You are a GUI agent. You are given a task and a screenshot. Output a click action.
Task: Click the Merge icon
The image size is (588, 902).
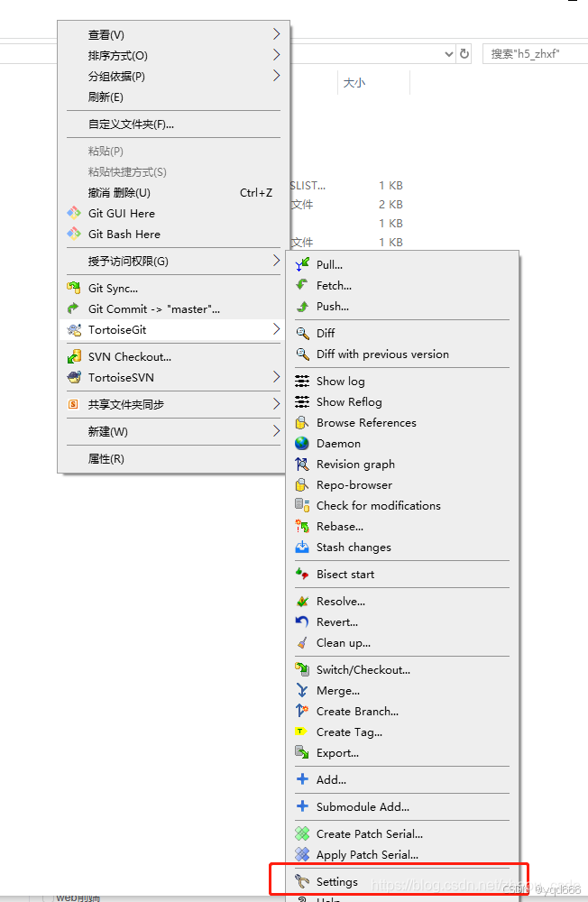point(302,690)
